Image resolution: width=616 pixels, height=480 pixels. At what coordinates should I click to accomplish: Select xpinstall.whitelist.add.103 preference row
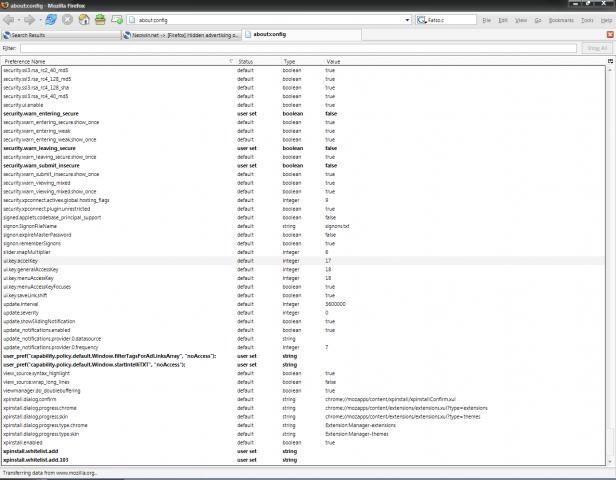[303, 460]
